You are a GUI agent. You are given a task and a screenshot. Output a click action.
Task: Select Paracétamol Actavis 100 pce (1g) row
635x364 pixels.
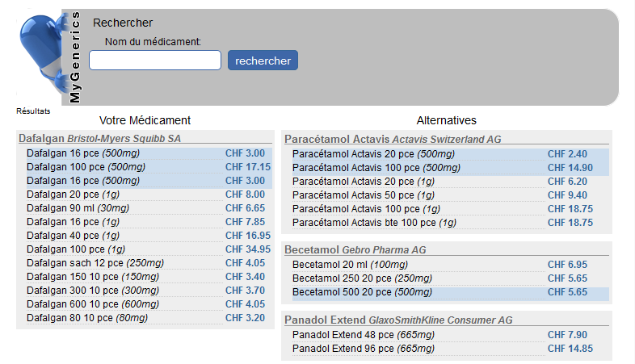(x=450, y=209)
